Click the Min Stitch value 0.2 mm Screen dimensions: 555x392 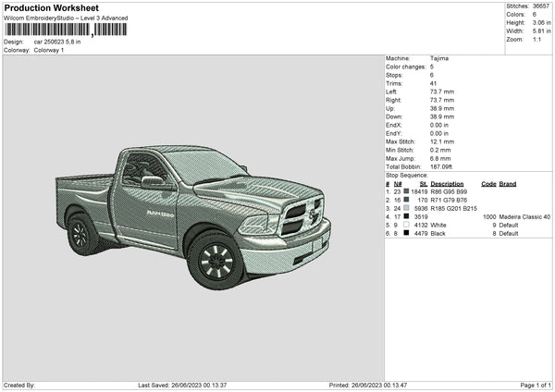coord(440,151)
